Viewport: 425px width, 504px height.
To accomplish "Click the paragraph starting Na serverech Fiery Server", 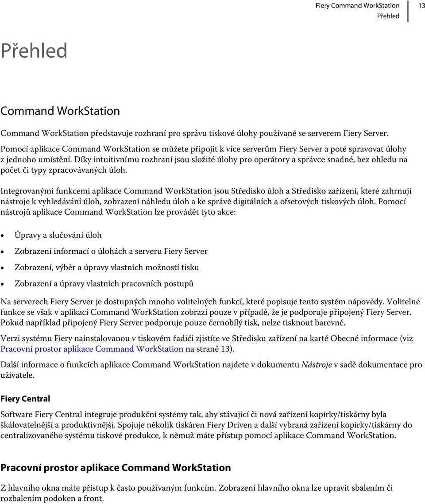I will [210, 312].
